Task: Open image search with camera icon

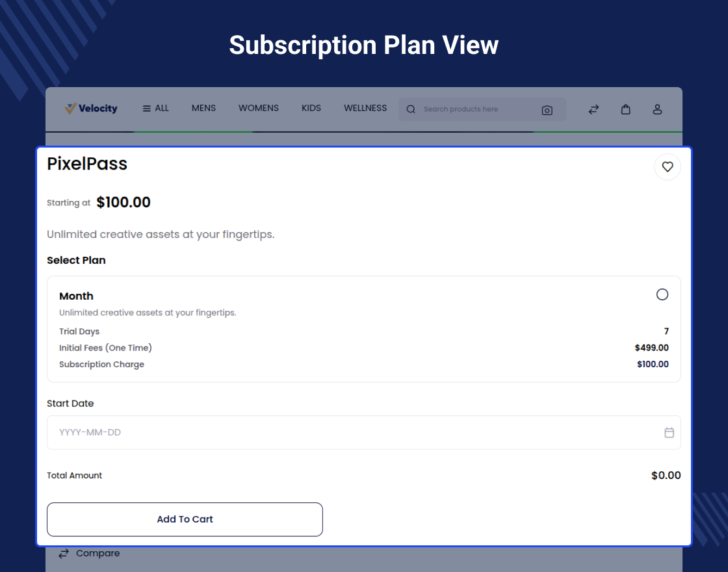Action: point(547,110)
